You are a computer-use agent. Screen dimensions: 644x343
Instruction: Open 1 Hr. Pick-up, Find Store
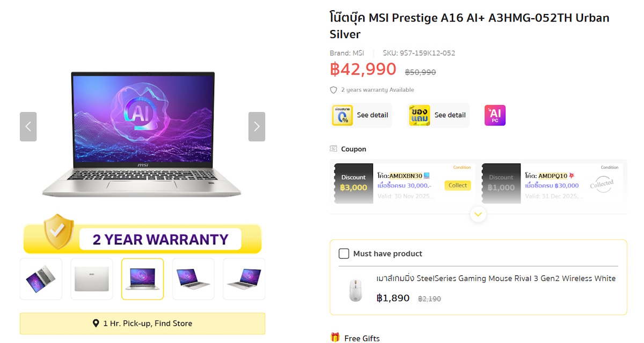(142, 323)
